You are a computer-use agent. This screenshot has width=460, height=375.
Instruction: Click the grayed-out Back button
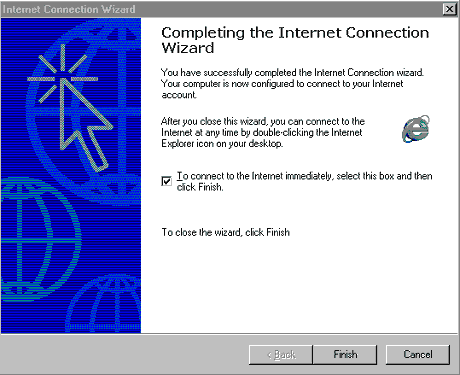point(281,354)
